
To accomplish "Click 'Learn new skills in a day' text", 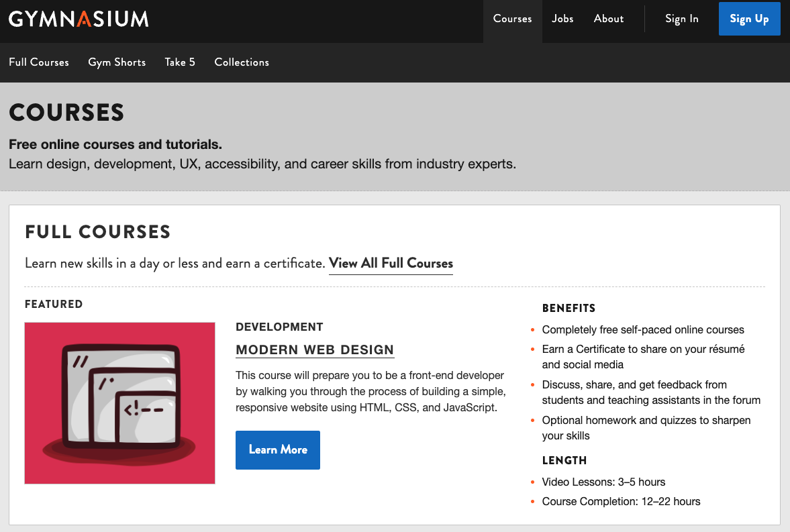I will 175,264.
